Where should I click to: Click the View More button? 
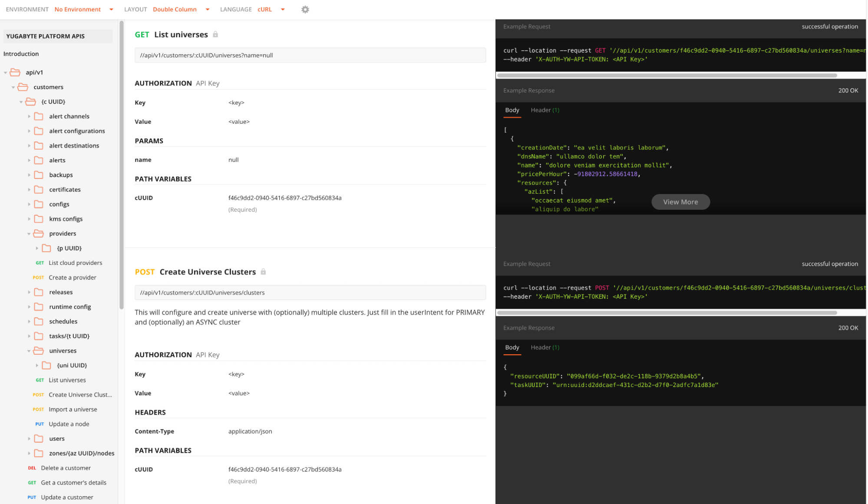pyautogui.click(x=680, y=202)
